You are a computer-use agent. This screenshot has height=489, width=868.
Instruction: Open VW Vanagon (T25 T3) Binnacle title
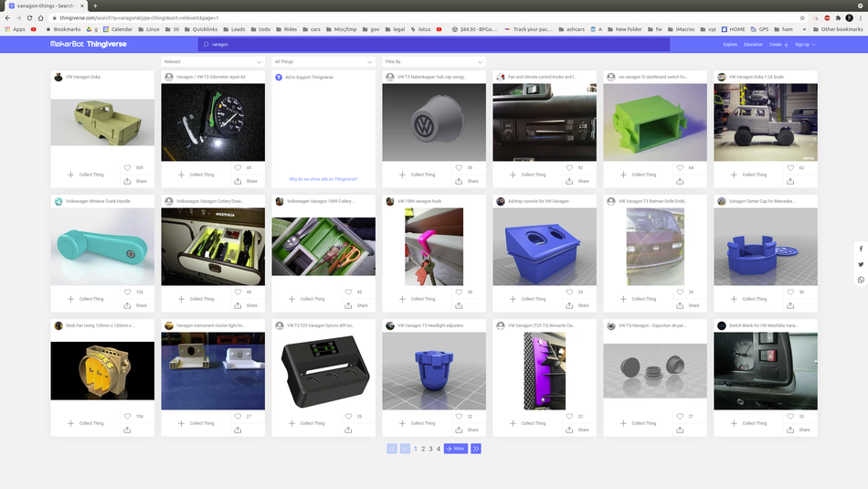(542, 325)
